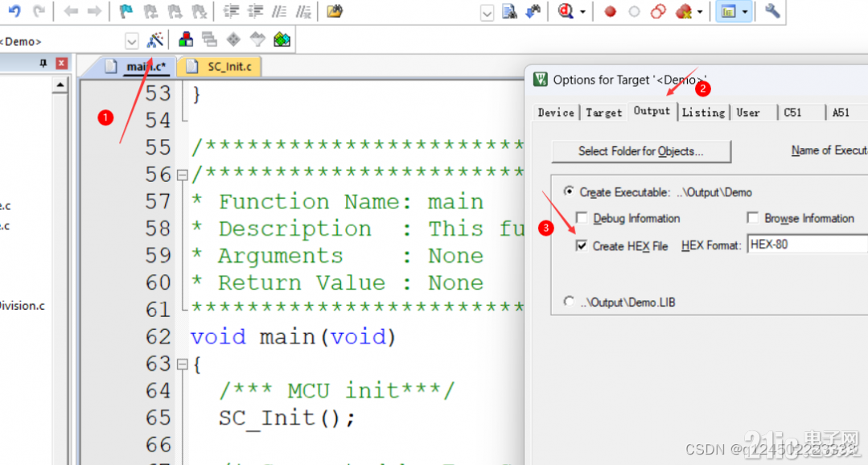Open Options for Target magic wand icon
This screenshot has height=465, width=868.
154,40
